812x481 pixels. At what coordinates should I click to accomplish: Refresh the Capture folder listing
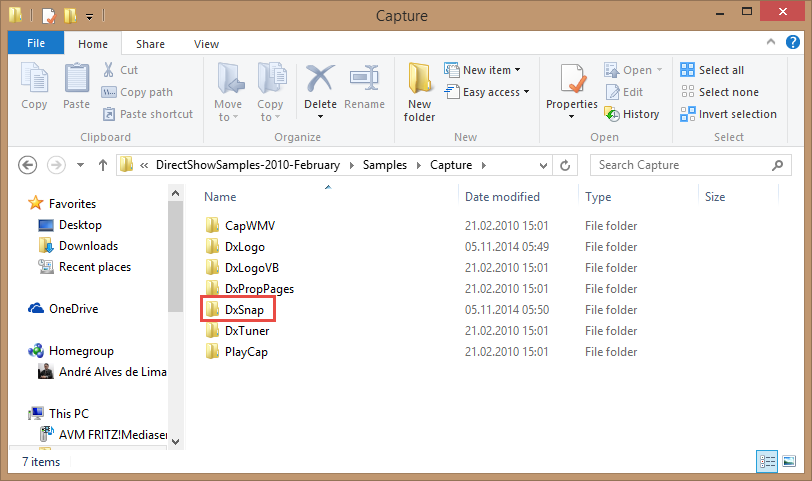click(566, 165)
